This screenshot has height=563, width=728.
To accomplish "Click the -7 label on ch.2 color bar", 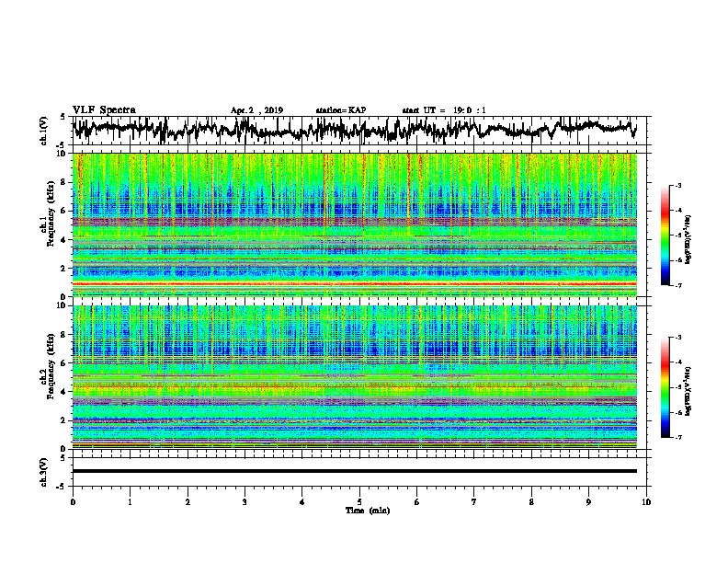I will [x=678, y=437].
